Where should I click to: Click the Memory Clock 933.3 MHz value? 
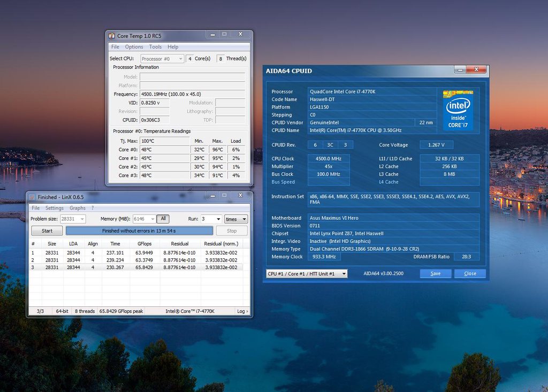(324, 257)
